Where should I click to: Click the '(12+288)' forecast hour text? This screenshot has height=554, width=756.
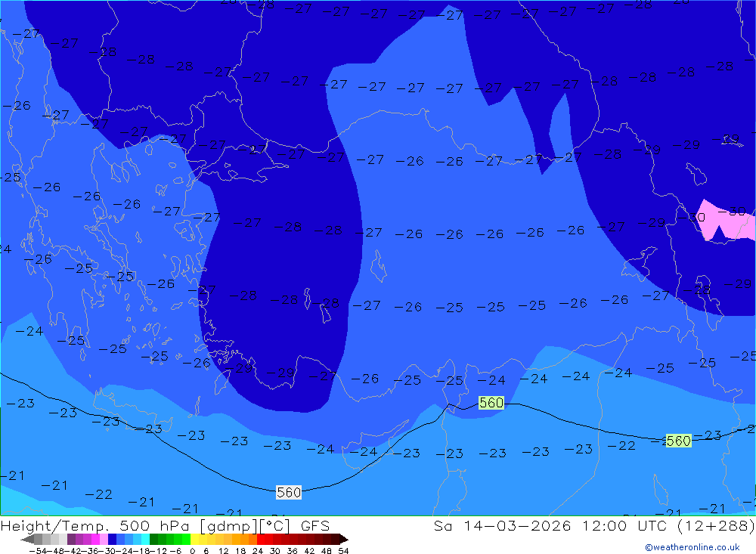click(x=715, y=525)
